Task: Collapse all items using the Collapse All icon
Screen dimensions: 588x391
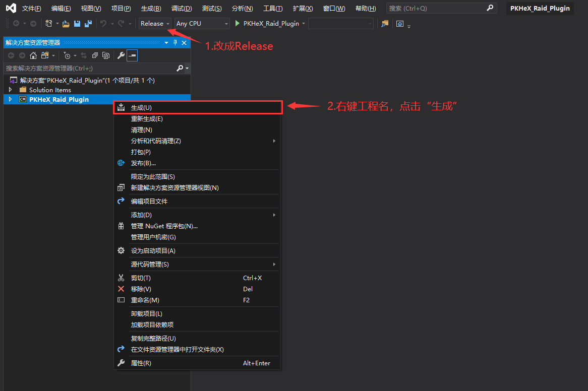Action: tap(95, 55)
